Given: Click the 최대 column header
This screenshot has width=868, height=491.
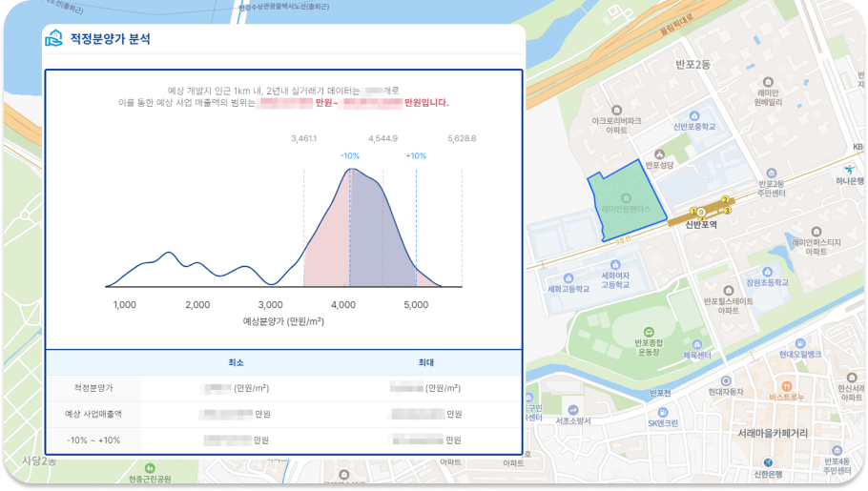Looking at the screenshot, I should (x=426, y=362).
